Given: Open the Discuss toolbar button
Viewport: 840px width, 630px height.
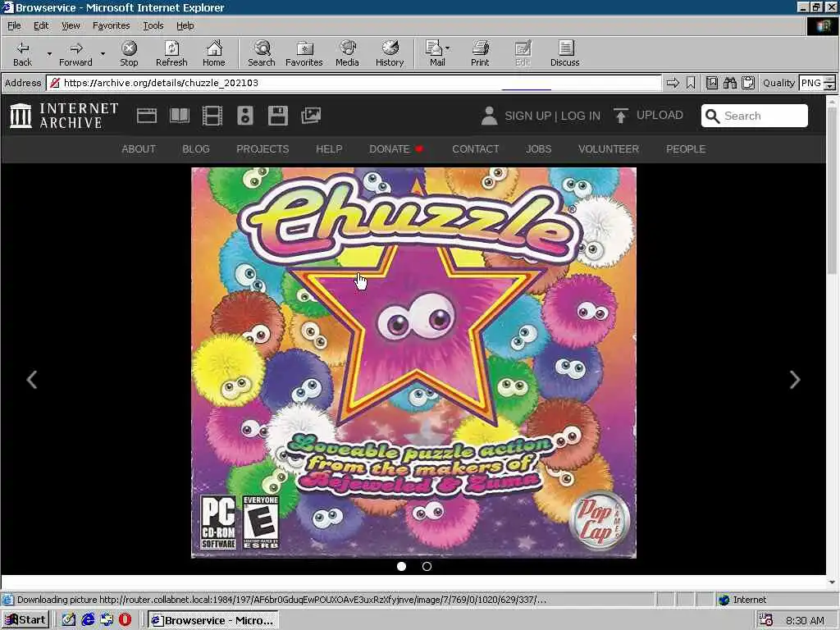Looking at the screenshot, I should click(x=564, y=53).
